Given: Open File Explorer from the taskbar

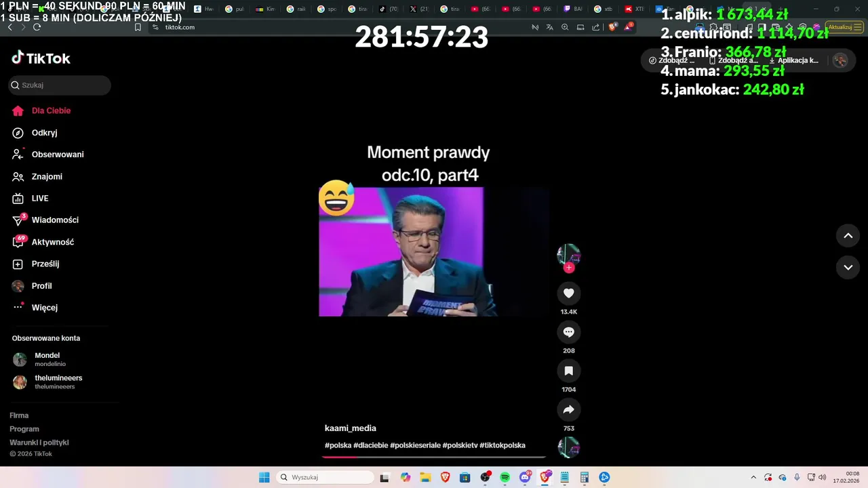Looking at the screenshot, I should 425,477.
